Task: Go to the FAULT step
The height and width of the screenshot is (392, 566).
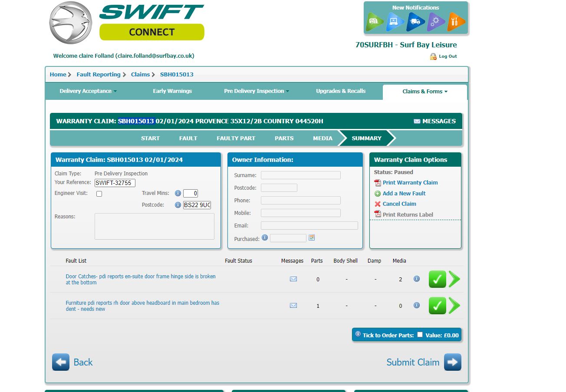Action: (x=188, y=138)
